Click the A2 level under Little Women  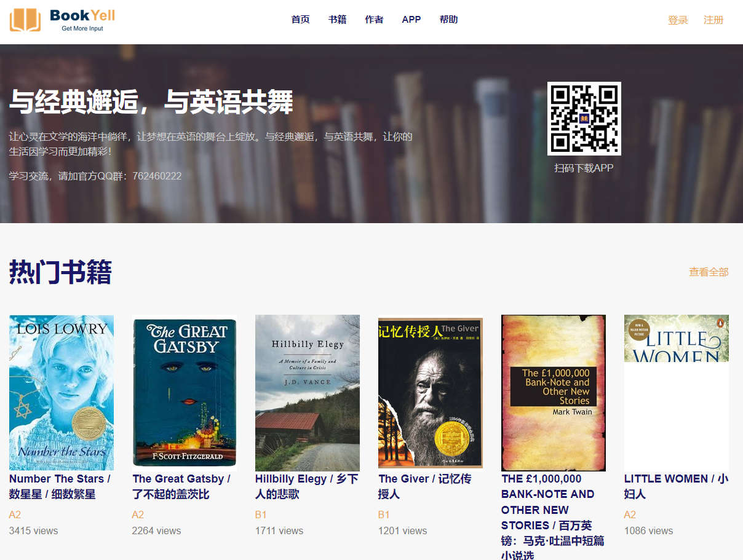click(x=630, y=515)
